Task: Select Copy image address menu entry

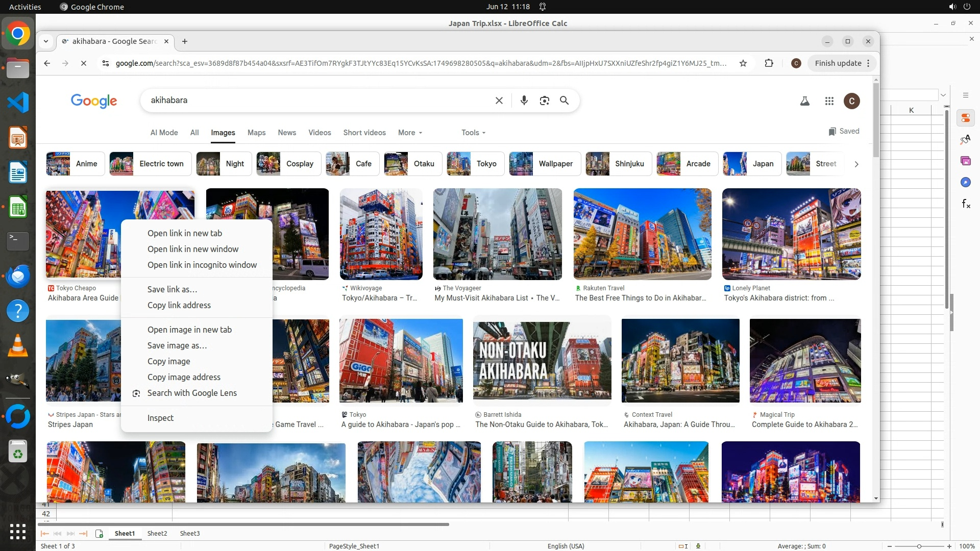Action: 184,377
